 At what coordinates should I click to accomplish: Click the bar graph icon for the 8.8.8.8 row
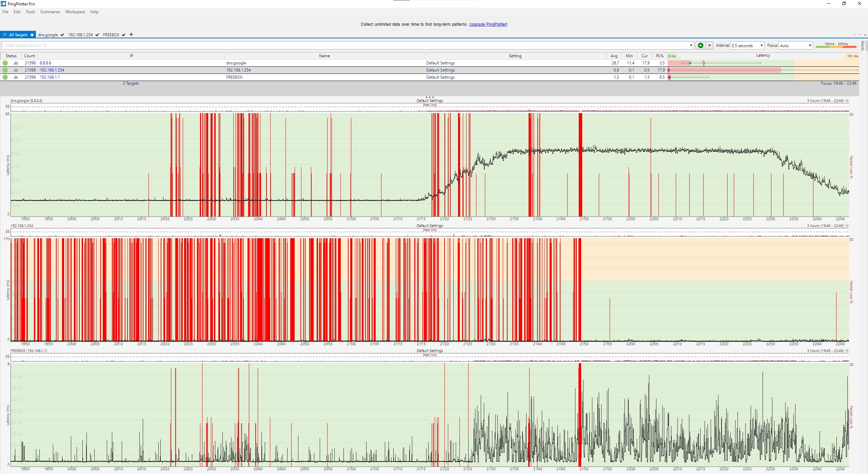point(16,63)
